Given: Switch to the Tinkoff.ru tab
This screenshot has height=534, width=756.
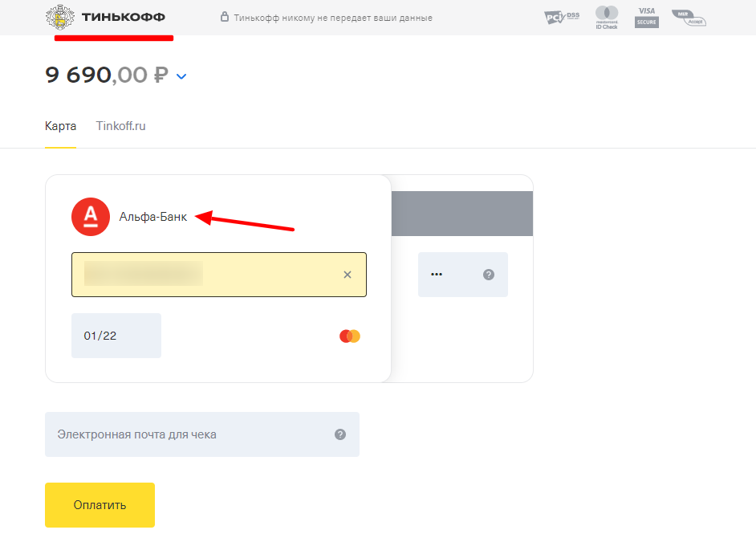Looking at the screenshot, I should 120,126.
